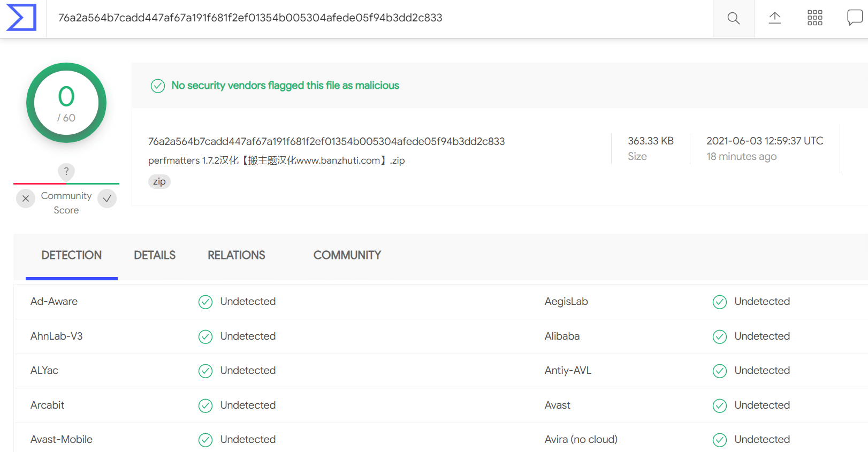Open the upload file icon
This screenshot has height=452, width=868.
pos(774,18)
